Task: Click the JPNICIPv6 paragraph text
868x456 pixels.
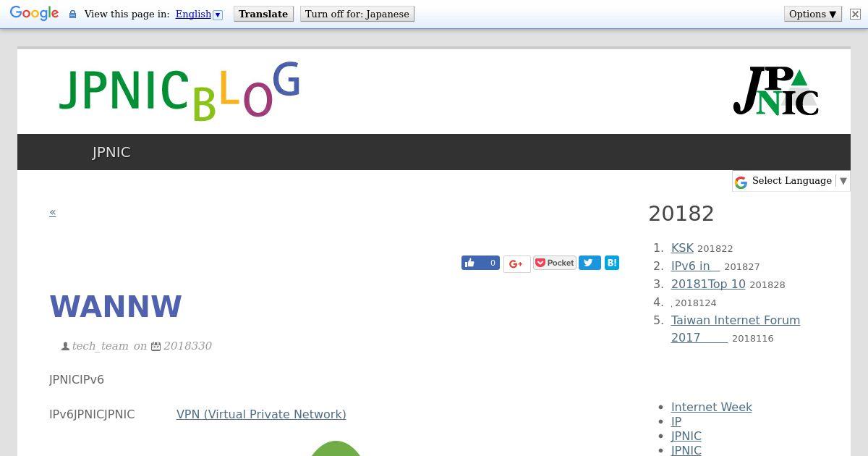Action: (77, 379)
